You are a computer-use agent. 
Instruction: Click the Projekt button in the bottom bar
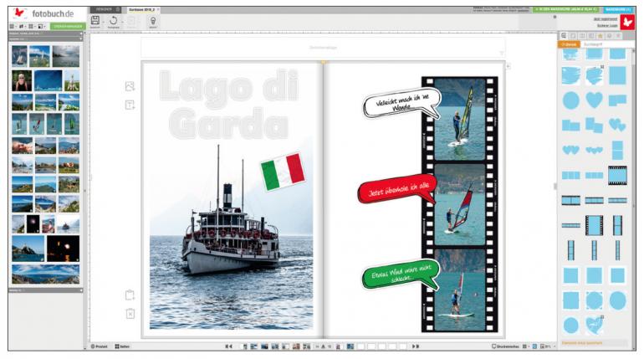[x=100, y=346]
